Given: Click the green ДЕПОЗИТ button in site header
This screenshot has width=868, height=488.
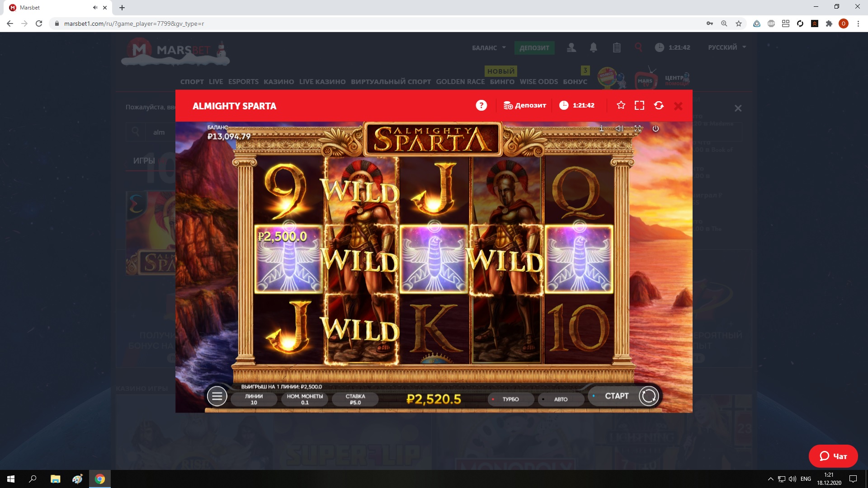Looking at the screenshot, I should click(x=534, y=47).
